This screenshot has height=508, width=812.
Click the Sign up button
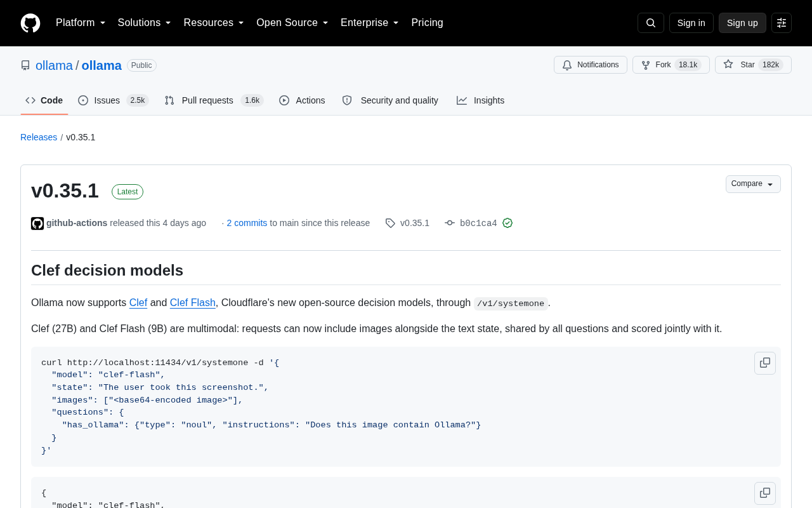tap(742, 23)
